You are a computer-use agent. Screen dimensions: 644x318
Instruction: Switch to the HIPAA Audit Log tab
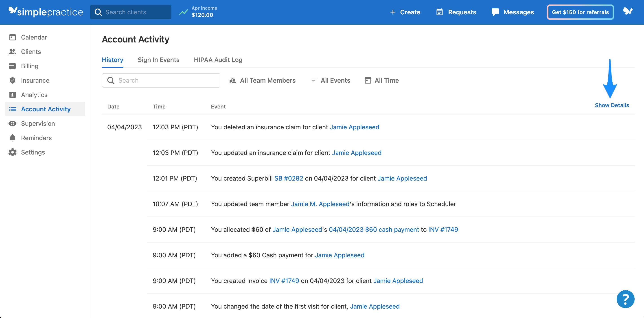point(218,60)
